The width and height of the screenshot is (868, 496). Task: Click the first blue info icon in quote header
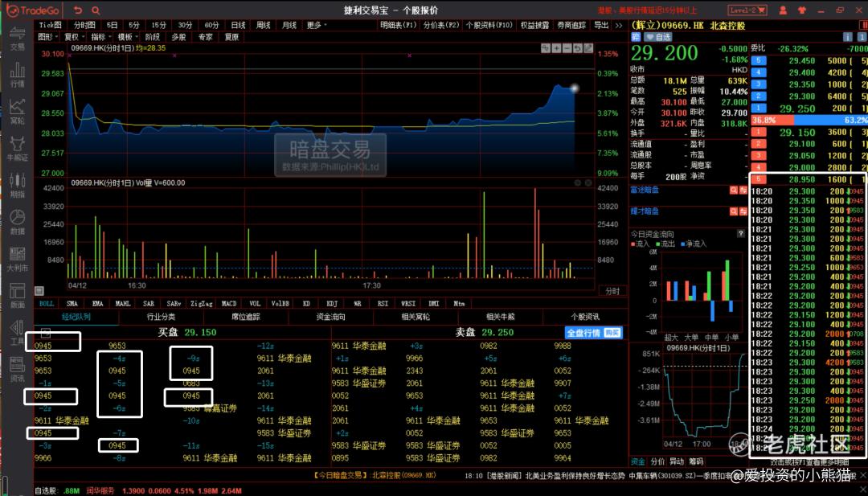847,37
